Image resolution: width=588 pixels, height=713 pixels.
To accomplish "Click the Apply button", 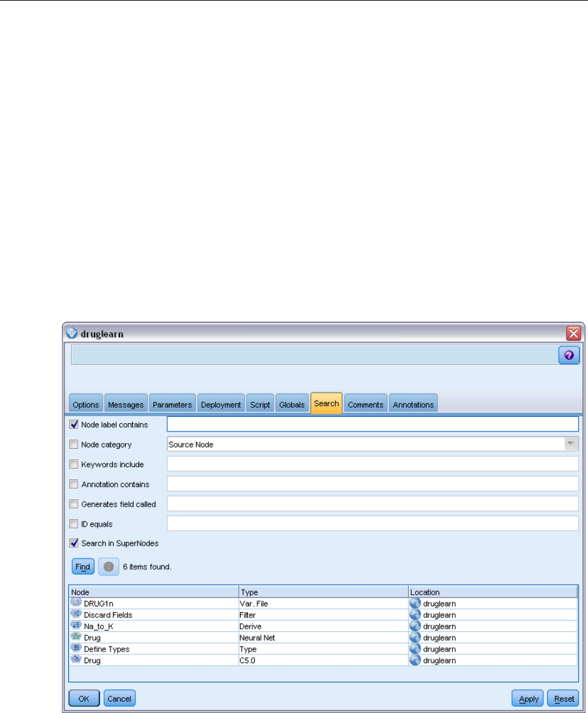I will point(529,698).
